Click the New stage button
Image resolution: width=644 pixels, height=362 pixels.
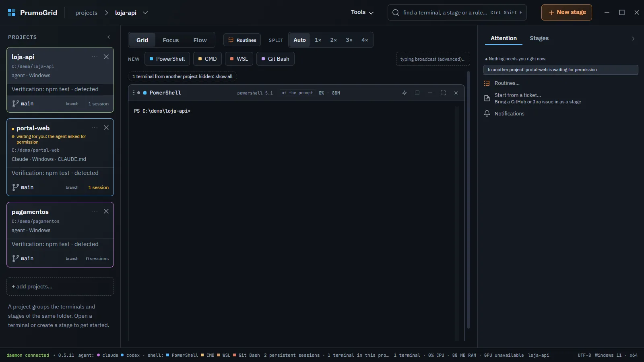pos(566,12)
